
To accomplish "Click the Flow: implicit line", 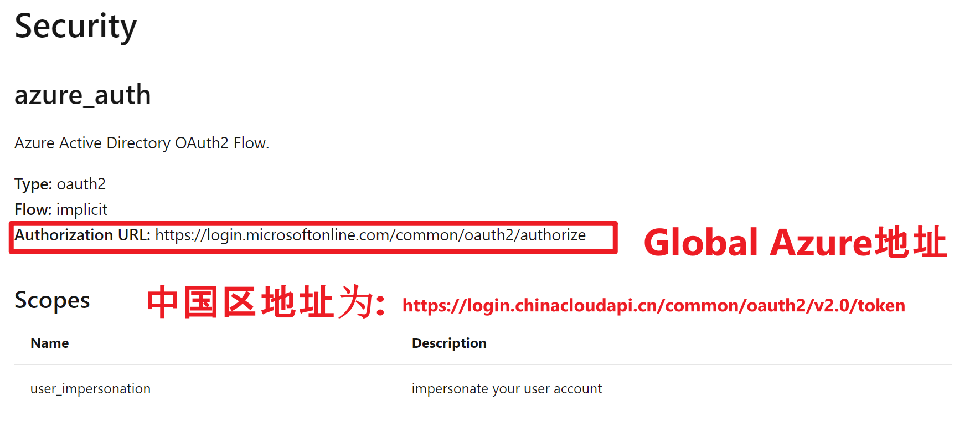I will pos(61,209).
